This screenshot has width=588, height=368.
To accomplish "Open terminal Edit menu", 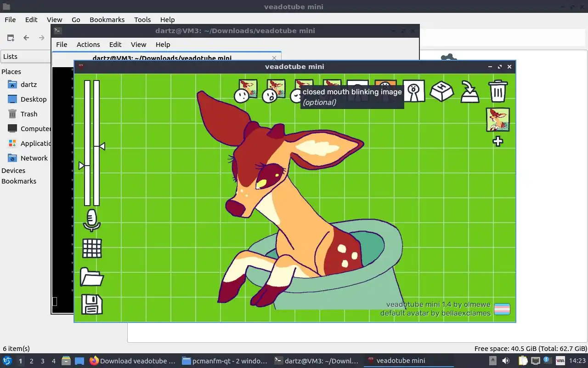I will pos(115,45).
